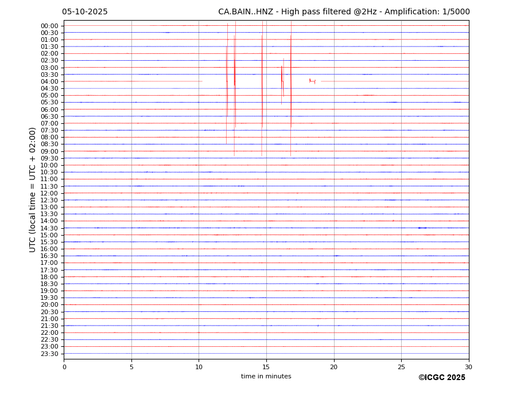
Task: Select the 23:30 time row label
Action: (49, 354)
